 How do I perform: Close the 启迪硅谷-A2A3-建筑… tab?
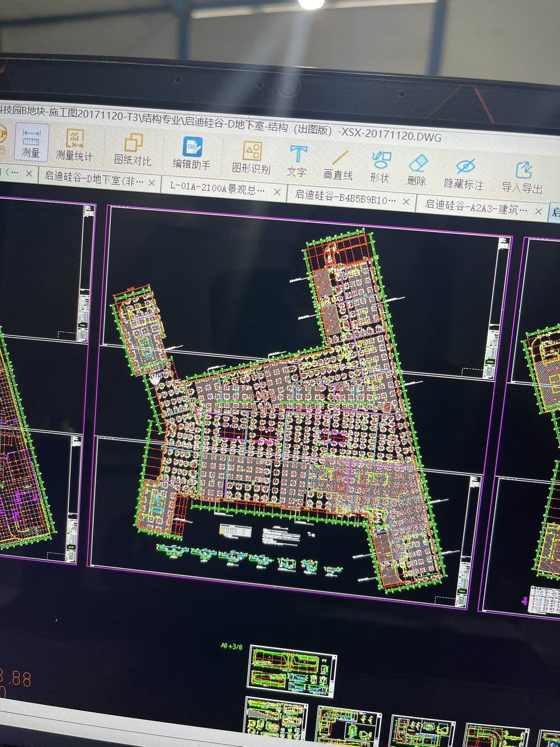(538, 212)
